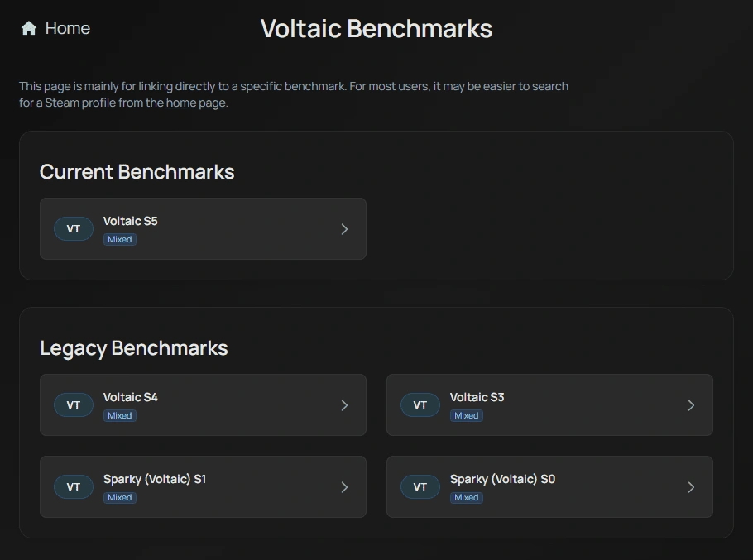
Task: Click the chevron on Voltaic S3 card
Action: click(x=691, y=405)
